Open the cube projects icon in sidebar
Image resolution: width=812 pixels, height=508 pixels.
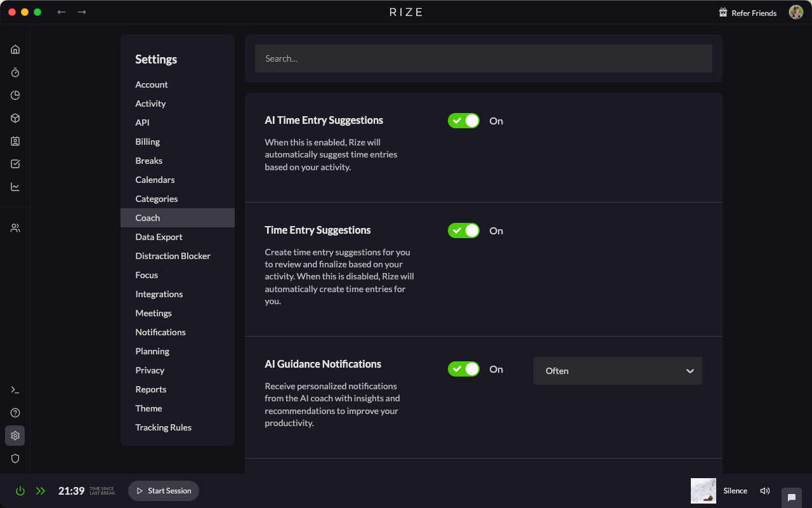(x=15, y=118)
